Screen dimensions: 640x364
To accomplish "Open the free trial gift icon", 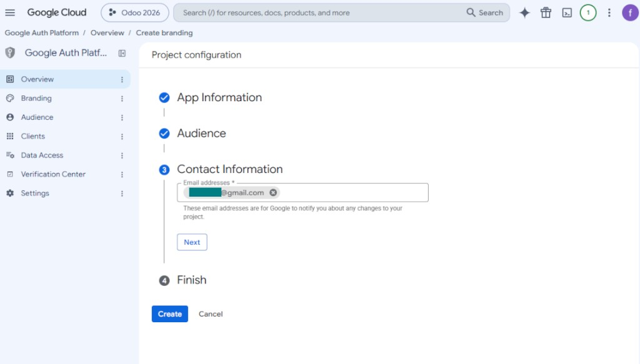I will [546, 12].
